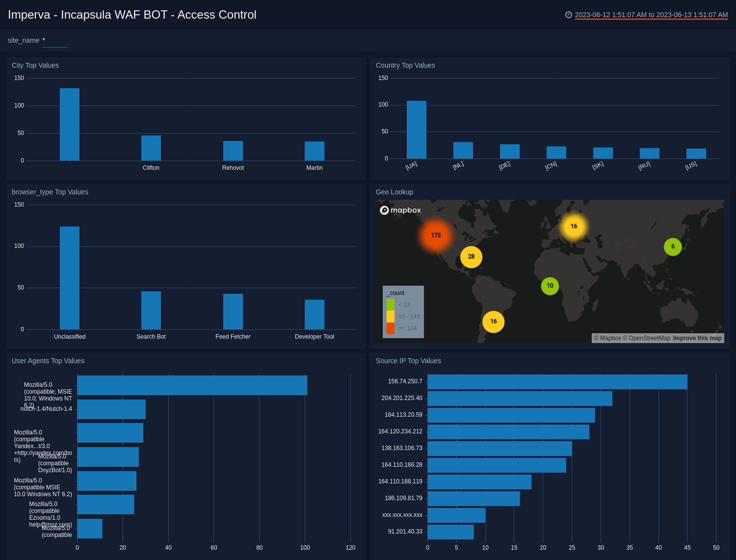The width and height of the screenshot is (736, 560).
Task: Click the 16 cluster marker in South America
Action: 493,321
